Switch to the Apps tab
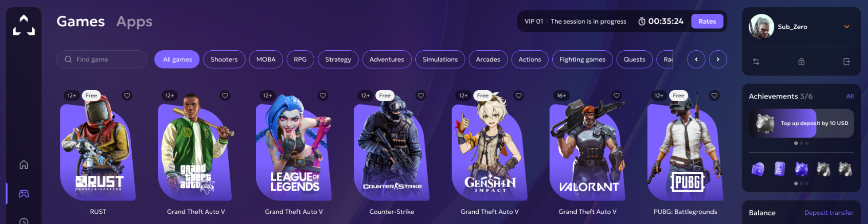 [134, 22]
